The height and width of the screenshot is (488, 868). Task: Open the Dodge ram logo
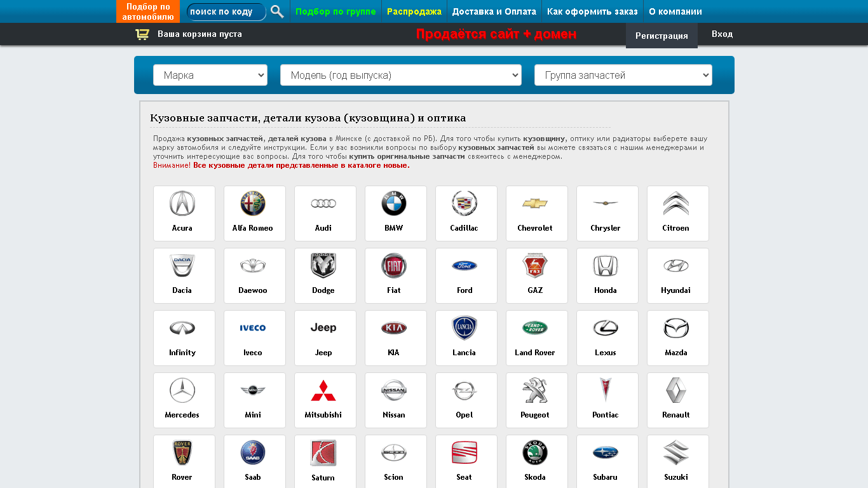(323, 266)
